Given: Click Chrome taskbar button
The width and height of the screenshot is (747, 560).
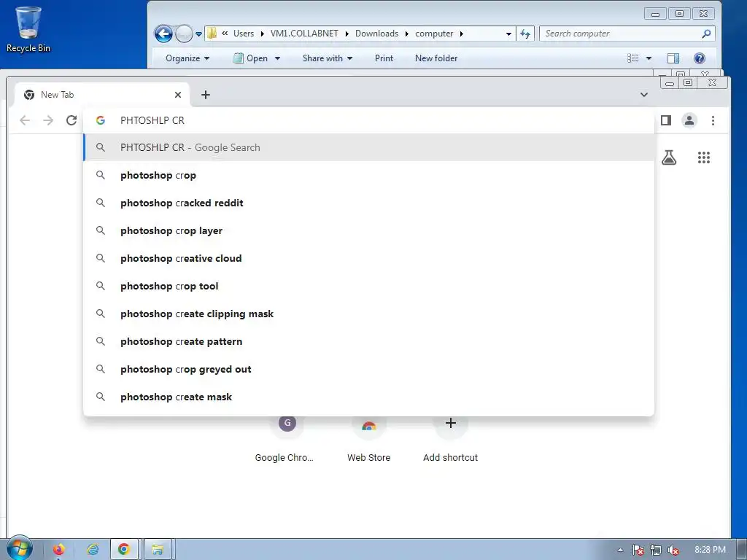Looking at the screenshot, I should (124, 550).
